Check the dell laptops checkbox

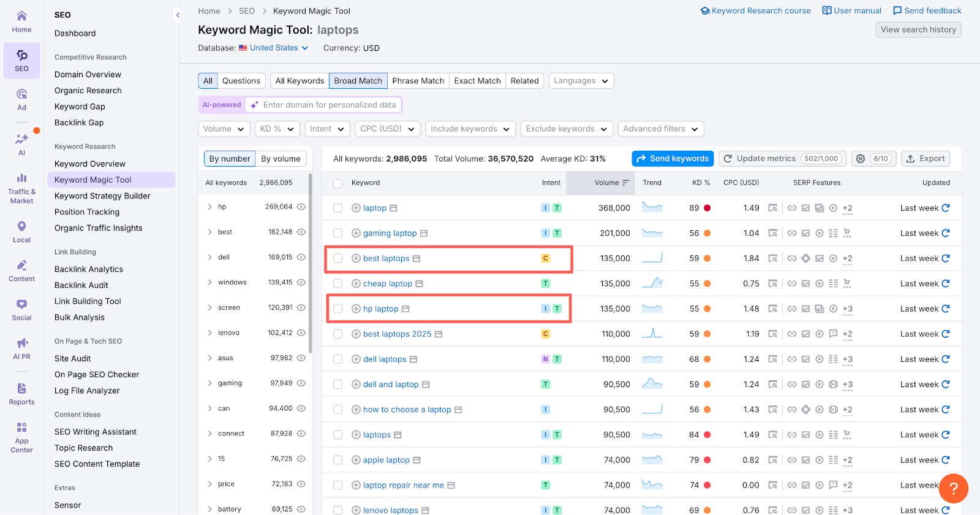(337, 359)
